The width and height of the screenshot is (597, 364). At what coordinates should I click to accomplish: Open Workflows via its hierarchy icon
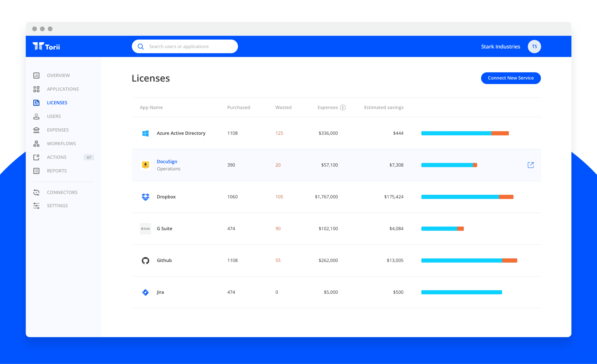(36, 144)
